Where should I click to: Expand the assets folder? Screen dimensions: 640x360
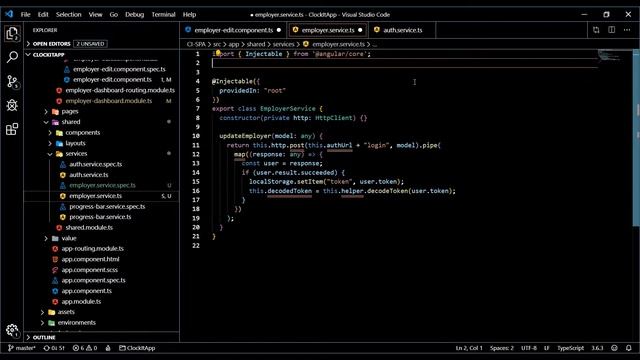pos(66,312)
